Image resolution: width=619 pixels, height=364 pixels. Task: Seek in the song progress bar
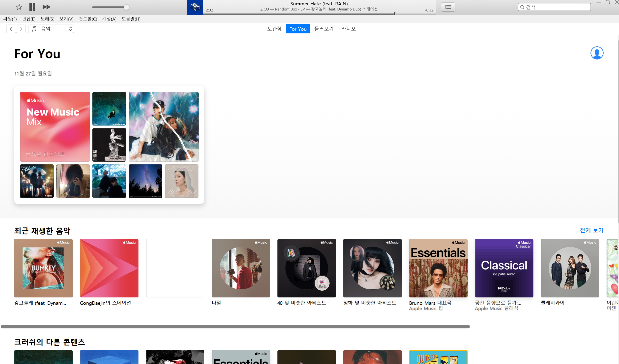[319, 14]
